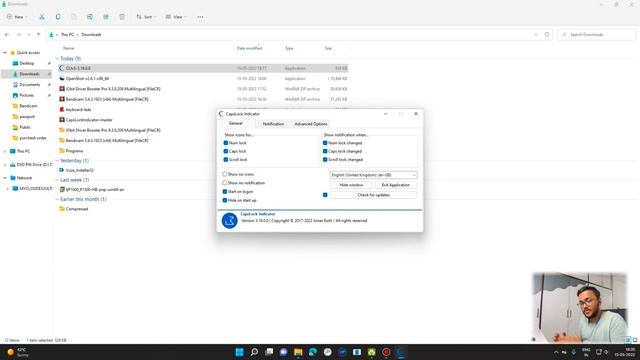Uncheck Scroll lock under Show icons for
Image resolution: width=640 pixels, height=360 pixels.
pos(226,160)
